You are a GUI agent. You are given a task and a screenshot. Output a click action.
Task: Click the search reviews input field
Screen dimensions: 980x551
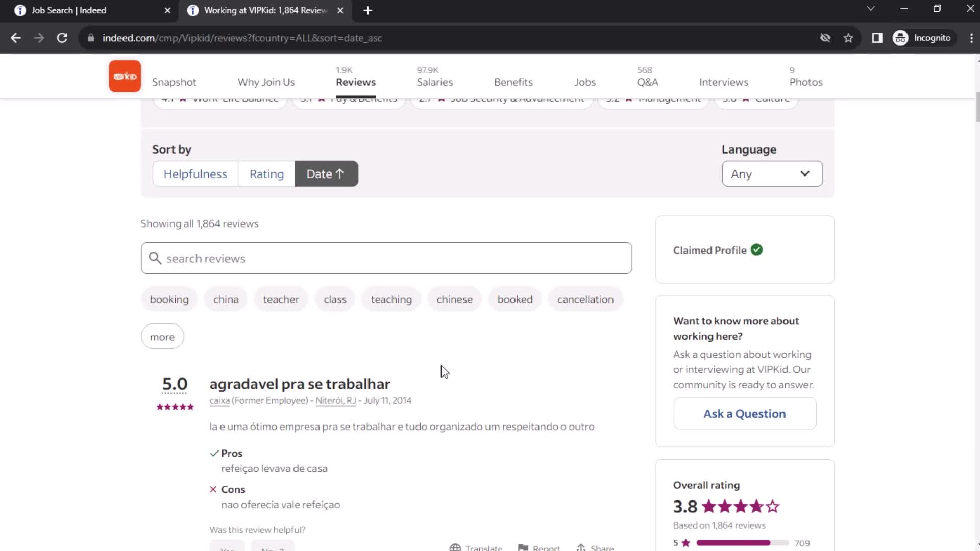[x=386, y=258]
